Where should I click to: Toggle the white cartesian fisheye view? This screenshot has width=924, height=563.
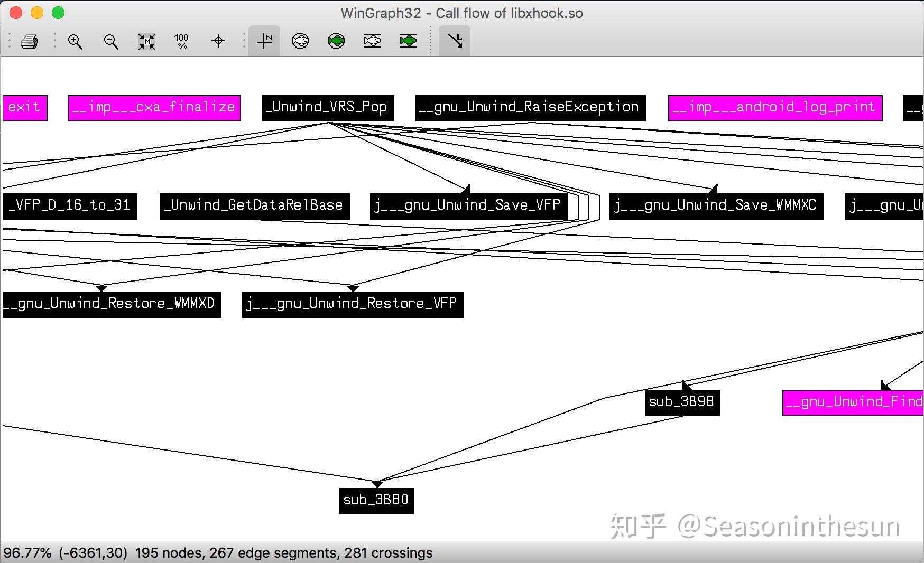click(x=372, y=41)
